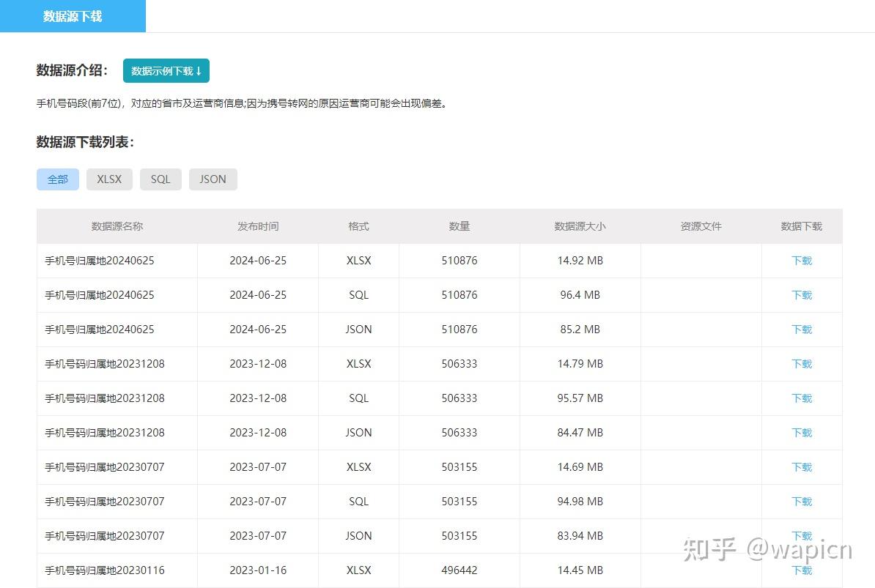
Task: Click format XLSX in the 2023-01-16 row
Action: (359, 570)
